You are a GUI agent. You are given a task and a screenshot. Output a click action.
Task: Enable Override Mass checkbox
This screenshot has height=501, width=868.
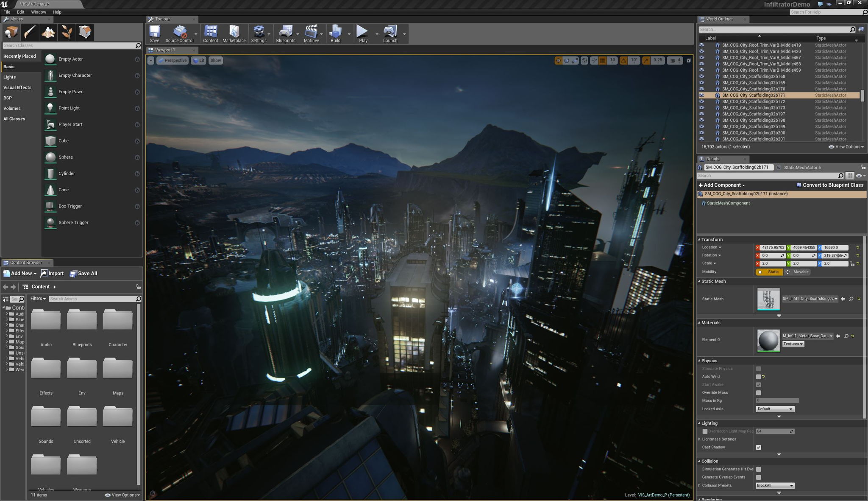click(x=758, y=392)
